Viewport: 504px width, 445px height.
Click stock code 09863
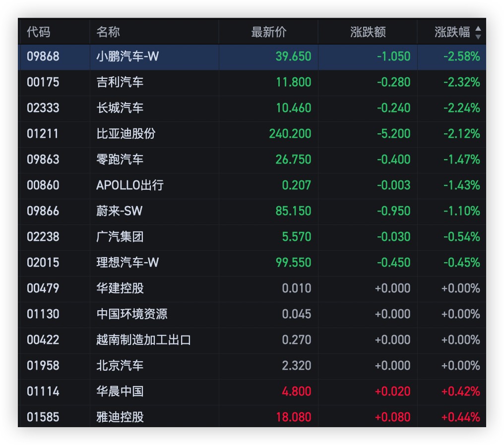(43, 160)
